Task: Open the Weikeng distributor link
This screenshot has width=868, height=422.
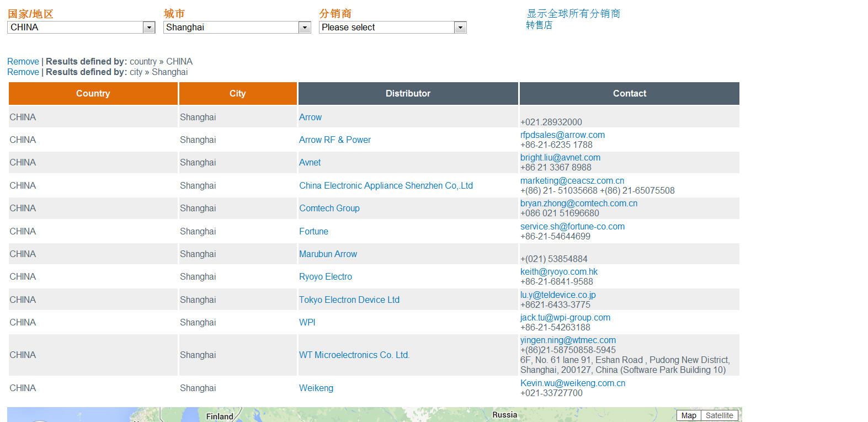Action: (316, 388)
